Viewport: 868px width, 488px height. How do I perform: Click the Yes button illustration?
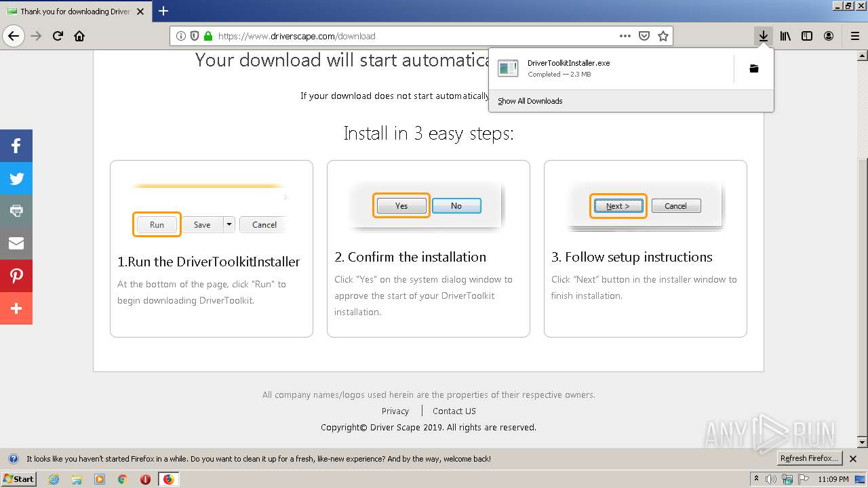coord(401,205)
